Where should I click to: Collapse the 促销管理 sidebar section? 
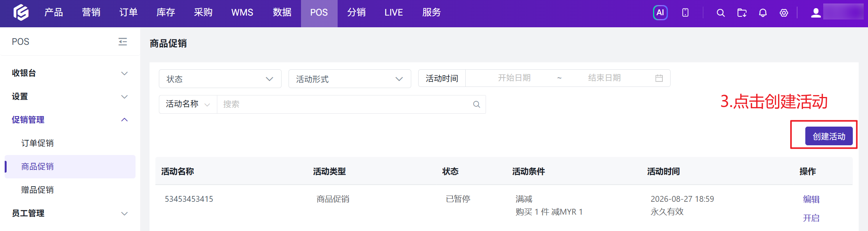pos(70,120)
